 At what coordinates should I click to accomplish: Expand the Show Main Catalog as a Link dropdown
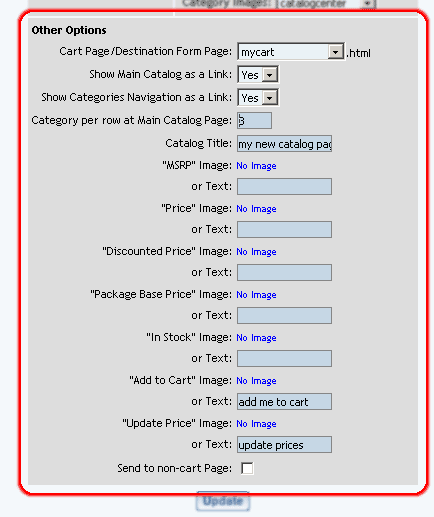pos(258,74)
